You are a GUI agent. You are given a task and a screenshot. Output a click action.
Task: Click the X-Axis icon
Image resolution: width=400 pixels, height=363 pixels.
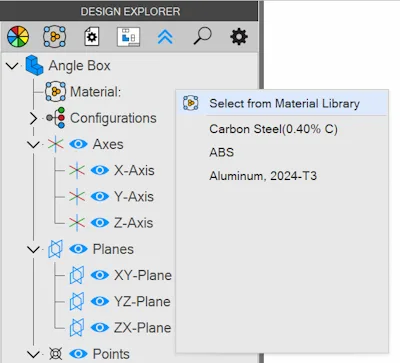tap(77, 170)
